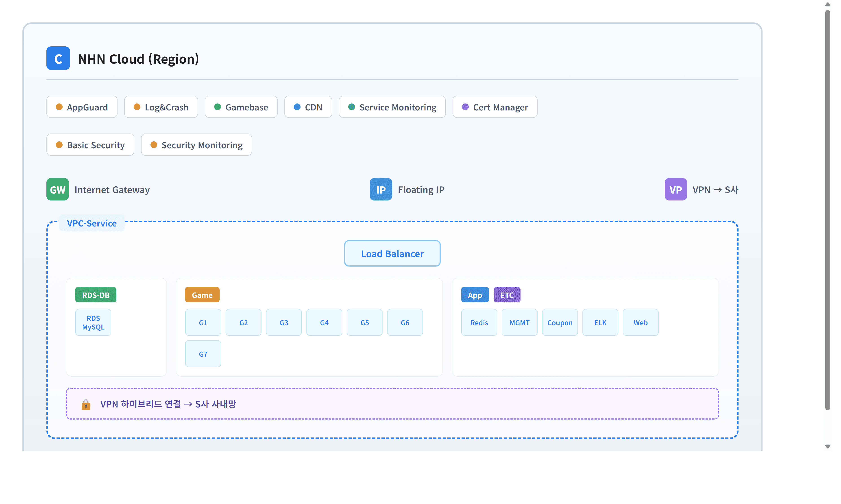Select the AppGuard service chip
Screen dimensions: 841x504
82,107
